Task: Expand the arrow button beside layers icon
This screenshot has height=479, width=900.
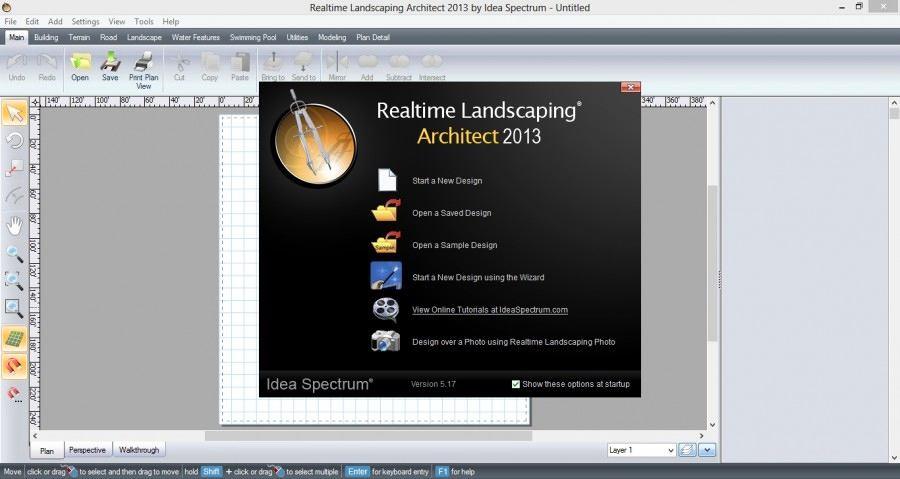Action: 708,450
